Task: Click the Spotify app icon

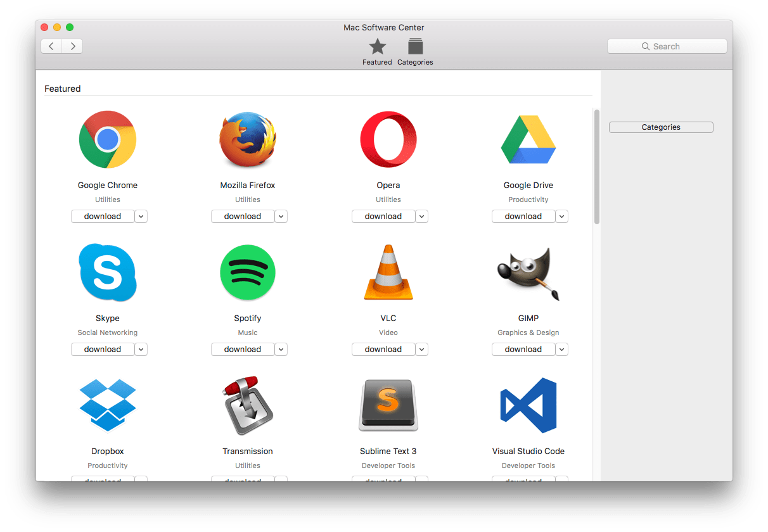Action: (248, 272)
